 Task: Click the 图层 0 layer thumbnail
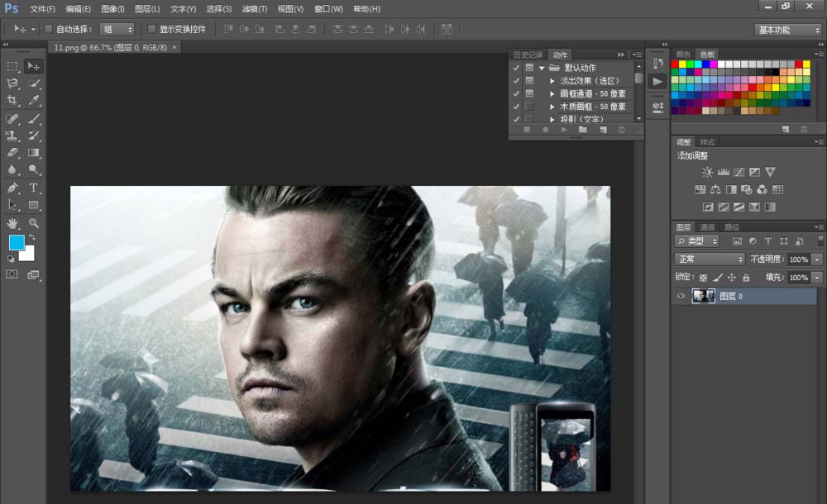(x=704, y=296)
